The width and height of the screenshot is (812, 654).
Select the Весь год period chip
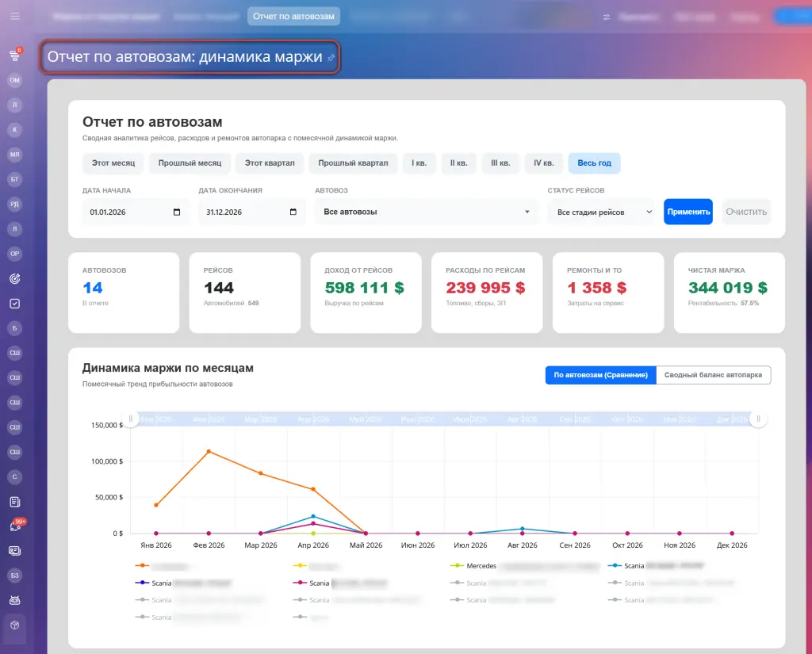point(595,163)
